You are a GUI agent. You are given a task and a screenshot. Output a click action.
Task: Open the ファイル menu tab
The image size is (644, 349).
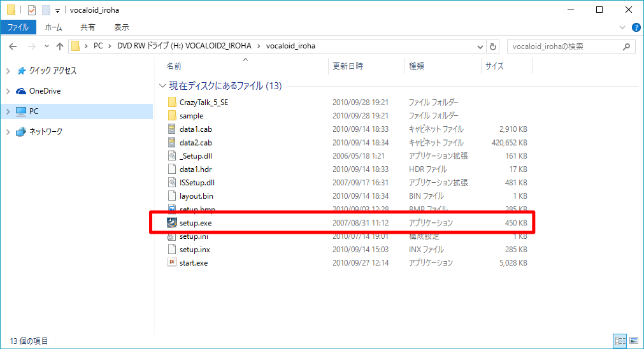18,27
